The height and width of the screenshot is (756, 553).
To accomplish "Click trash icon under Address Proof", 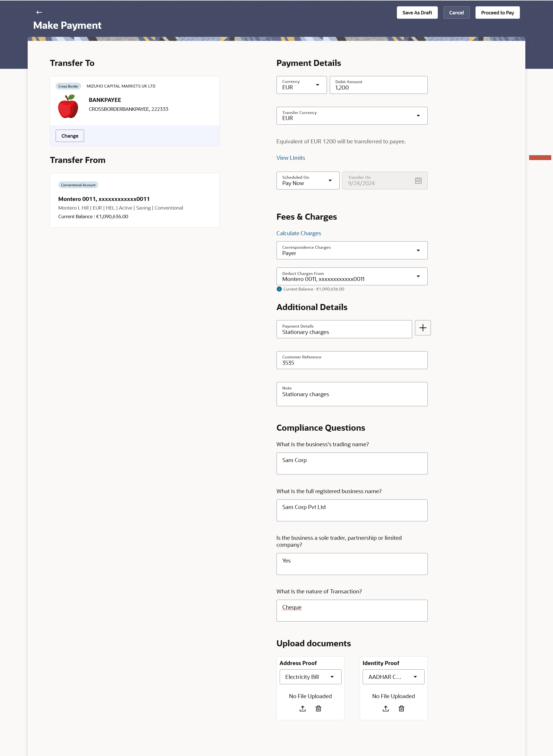I will point(318,708).
